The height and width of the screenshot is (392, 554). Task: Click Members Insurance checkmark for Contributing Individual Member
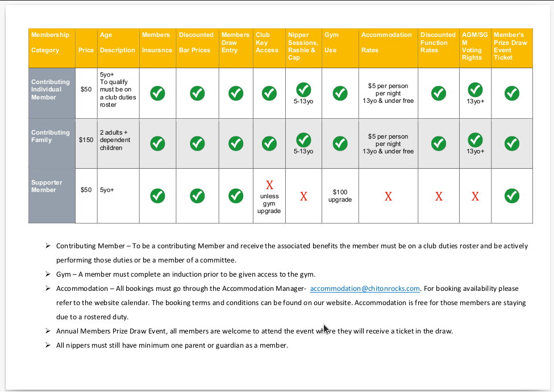point(157,93)
